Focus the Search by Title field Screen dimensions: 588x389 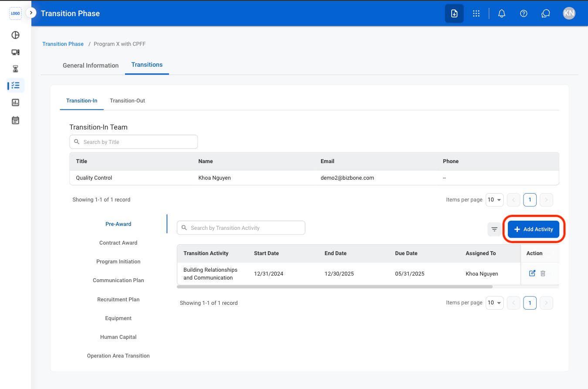coord(133,142)
